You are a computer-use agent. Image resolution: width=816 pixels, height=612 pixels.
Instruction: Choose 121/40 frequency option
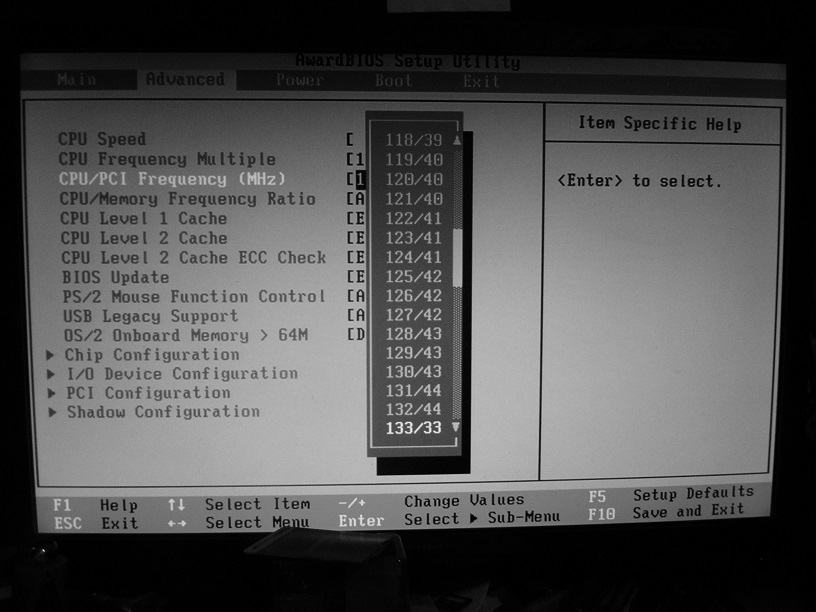[x=414, y=198]
